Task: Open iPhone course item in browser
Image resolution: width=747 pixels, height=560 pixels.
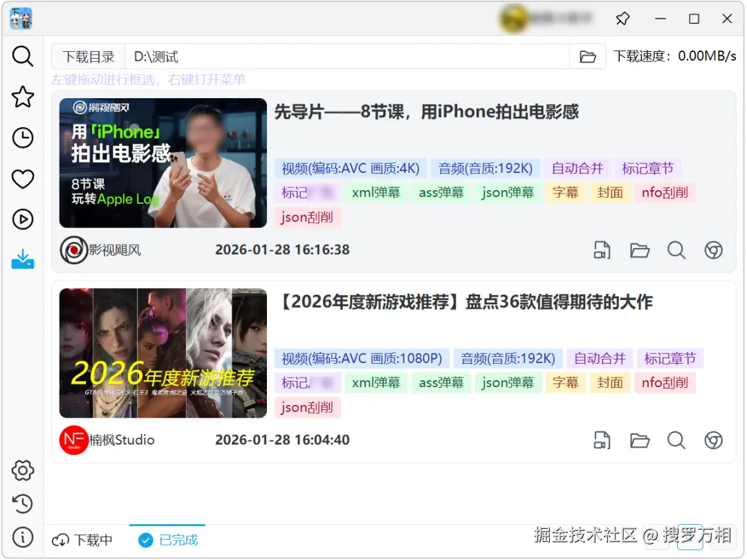Action: [713, 250]
